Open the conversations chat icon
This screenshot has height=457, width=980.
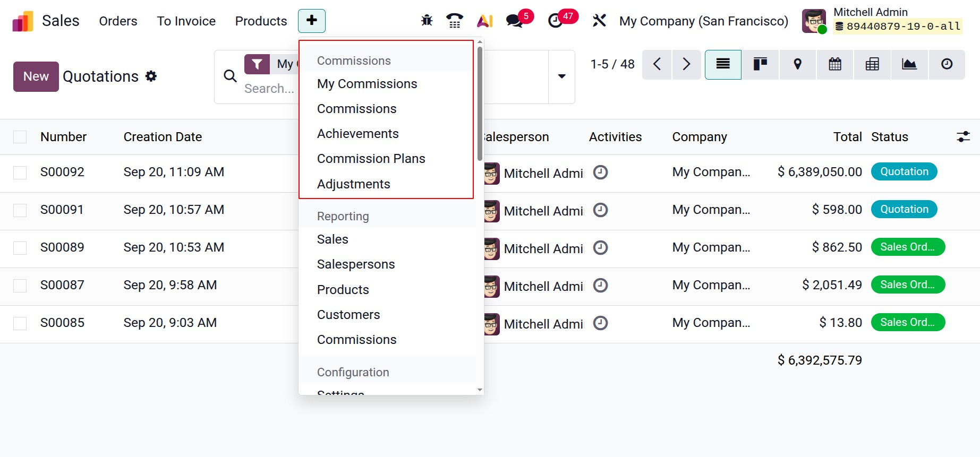tap(514, 21)
